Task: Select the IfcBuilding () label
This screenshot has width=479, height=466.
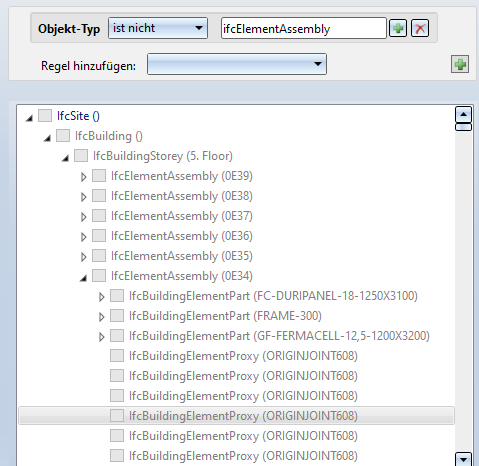Action: point(109,136)
